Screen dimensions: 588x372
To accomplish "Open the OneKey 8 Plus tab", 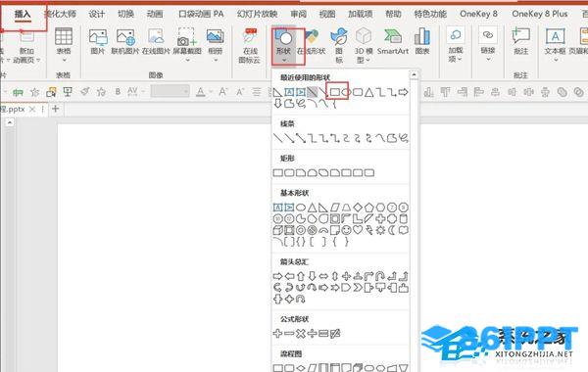I will coord(540,15).
